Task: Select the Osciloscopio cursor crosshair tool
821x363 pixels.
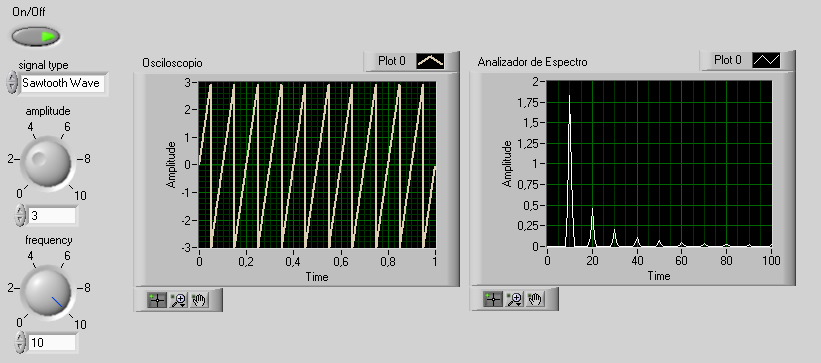Action: [x=157, y=300]
